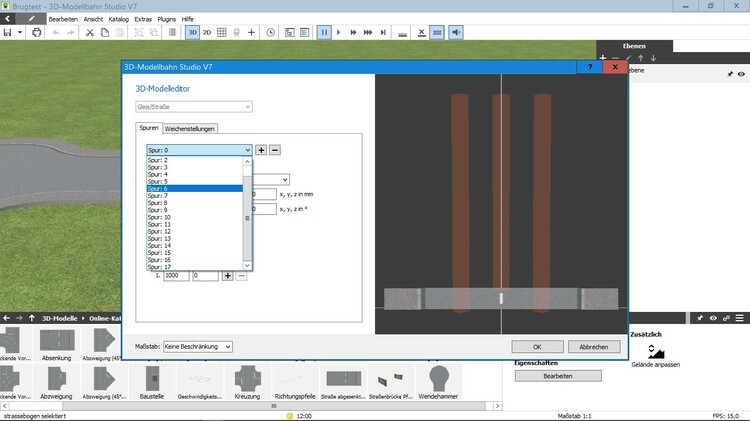This screenshot has height=421, width=750.
Task: Click the event management icon
Action: coord(290,33)
